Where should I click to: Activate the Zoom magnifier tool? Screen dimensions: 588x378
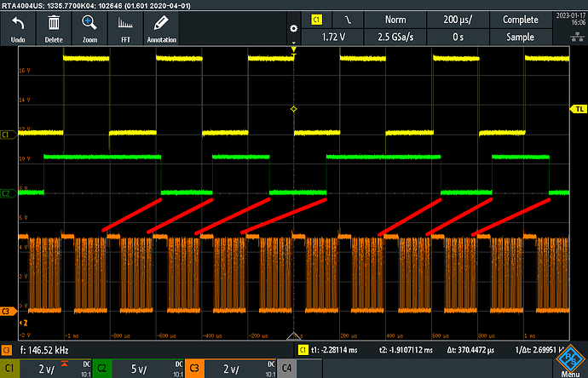point(89,28)
